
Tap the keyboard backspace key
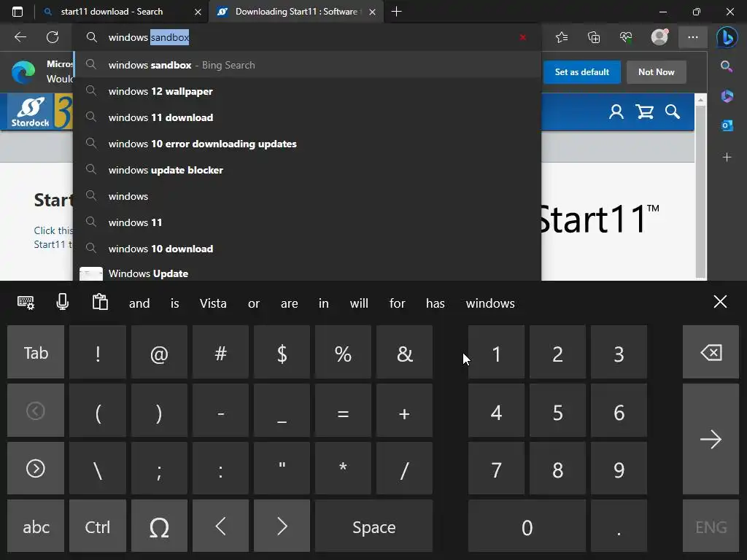(x=711, y=352)
